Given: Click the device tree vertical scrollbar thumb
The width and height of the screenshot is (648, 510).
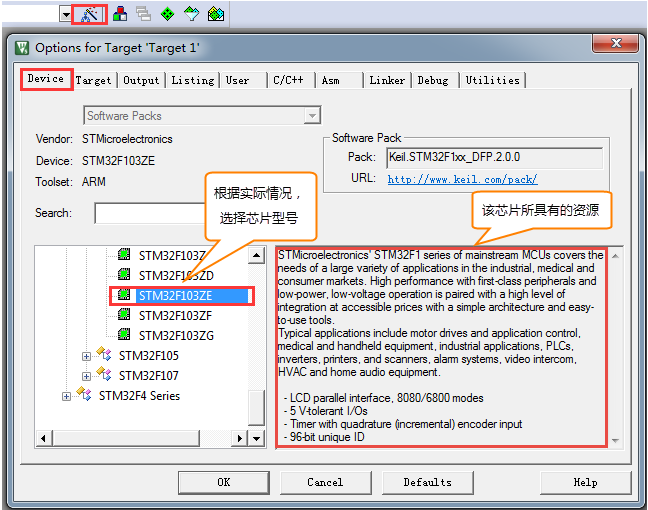Looking at the screenshot, I should point(256,407).
